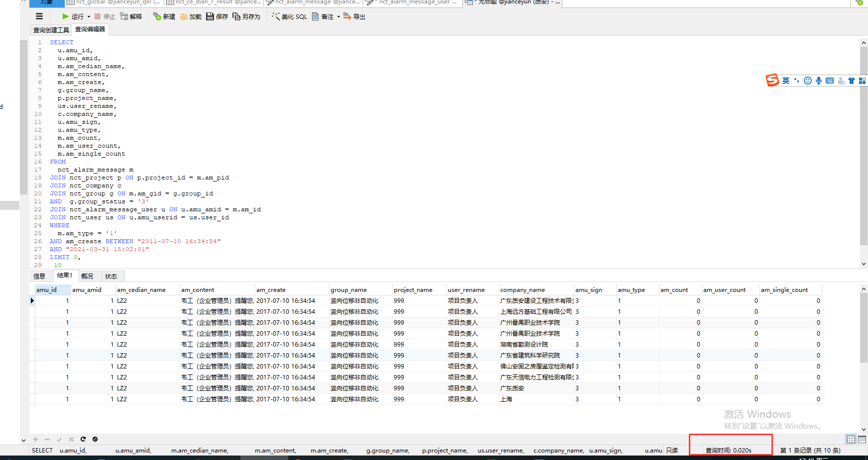Click the SELECT keyword on line 1
This screenshot has width=868, height=460.
62,42
